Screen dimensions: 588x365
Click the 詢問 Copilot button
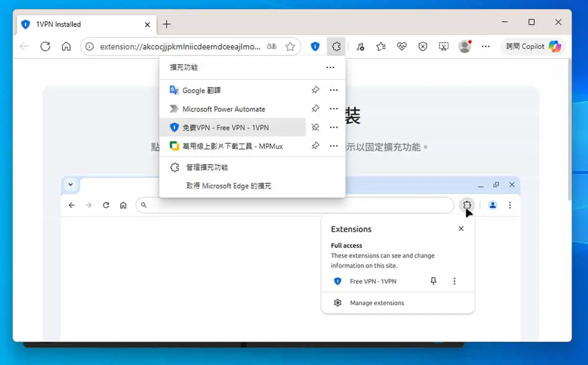click(533, 47)
